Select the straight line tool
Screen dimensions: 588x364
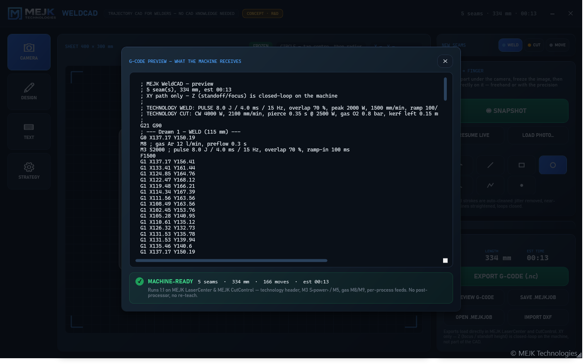coord(490,165)
